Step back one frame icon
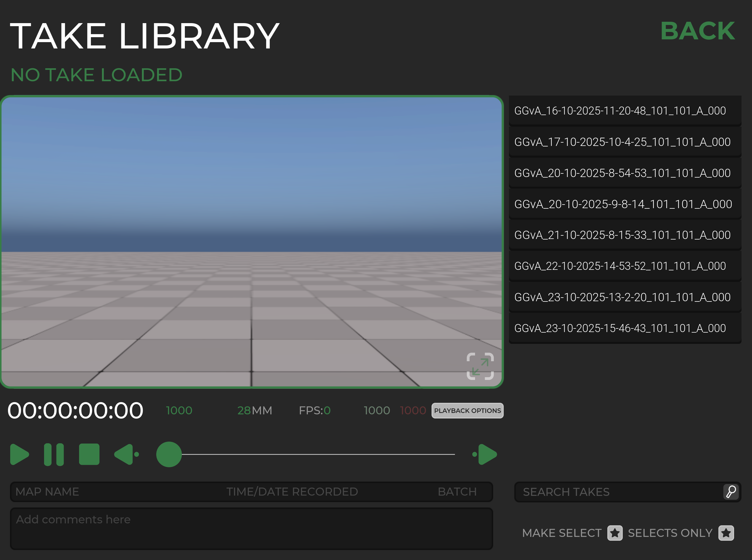This screenshot has height=560, width=752. 126,454
